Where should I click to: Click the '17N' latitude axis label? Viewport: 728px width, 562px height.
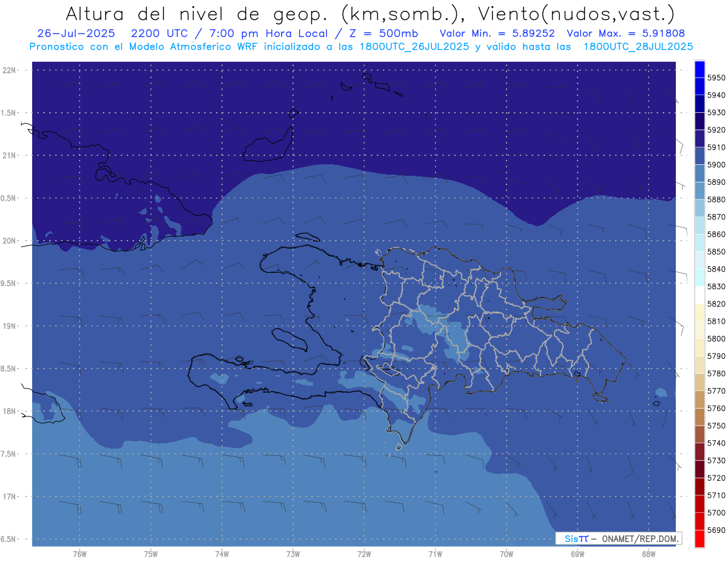(x=10, y=497)
